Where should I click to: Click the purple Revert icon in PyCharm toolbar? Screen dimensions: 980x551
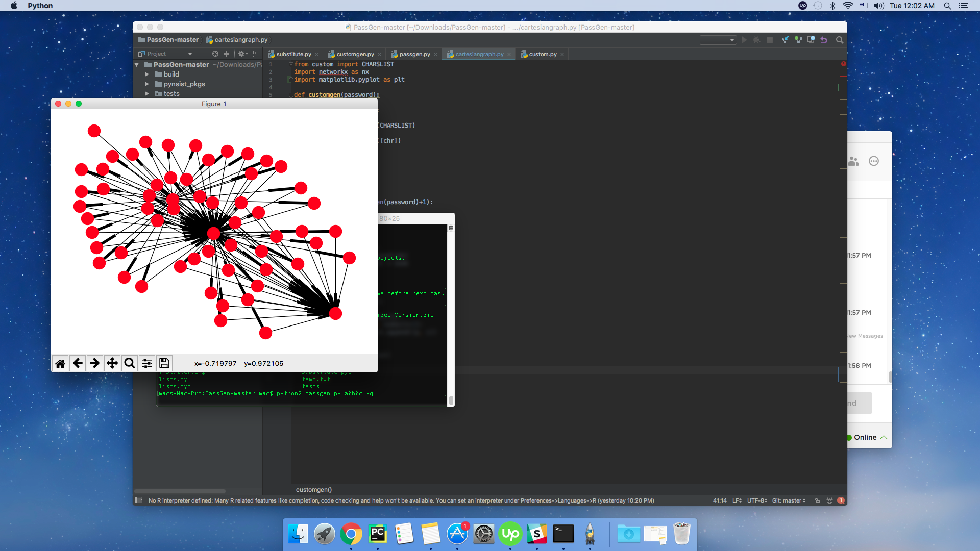(824, 40)
